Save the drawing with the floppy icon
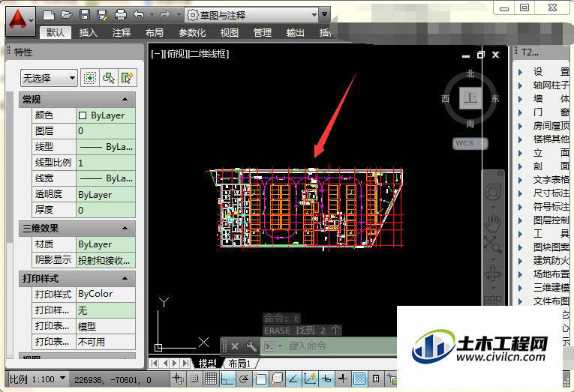Image resolution: width=574 pixels, height=392 pixels. pos(85,15)
